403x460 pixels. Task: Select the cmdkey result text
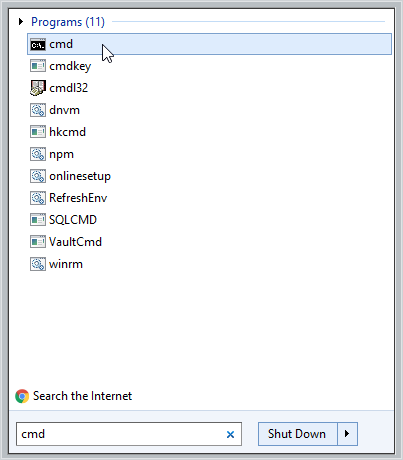(70, 66)
